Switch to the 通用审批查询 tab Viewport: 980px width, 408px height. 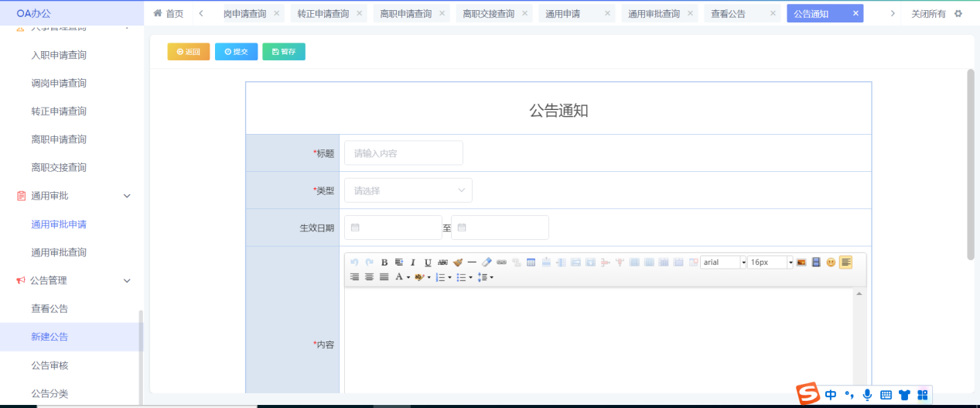point(654,13)
